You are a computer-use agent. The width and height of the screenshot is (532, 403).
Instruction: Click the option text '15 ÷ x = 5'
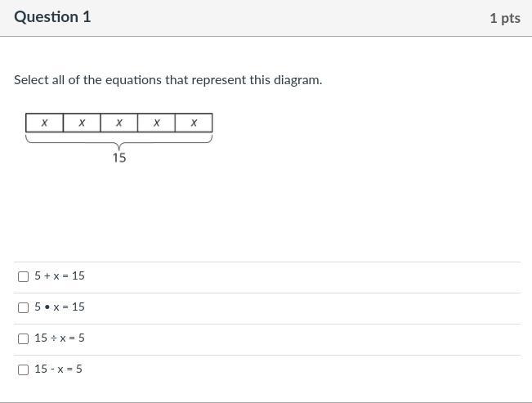point(60,338)
